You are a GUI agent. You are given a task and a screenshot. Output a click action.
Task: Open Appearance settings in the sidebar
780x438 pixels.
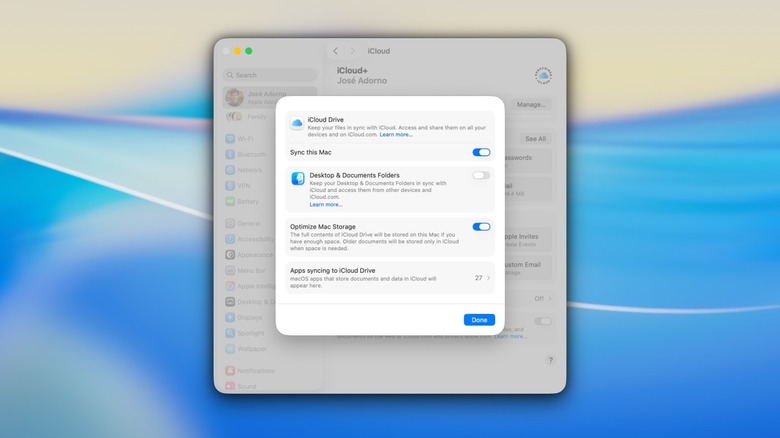[x=249, y=255]
